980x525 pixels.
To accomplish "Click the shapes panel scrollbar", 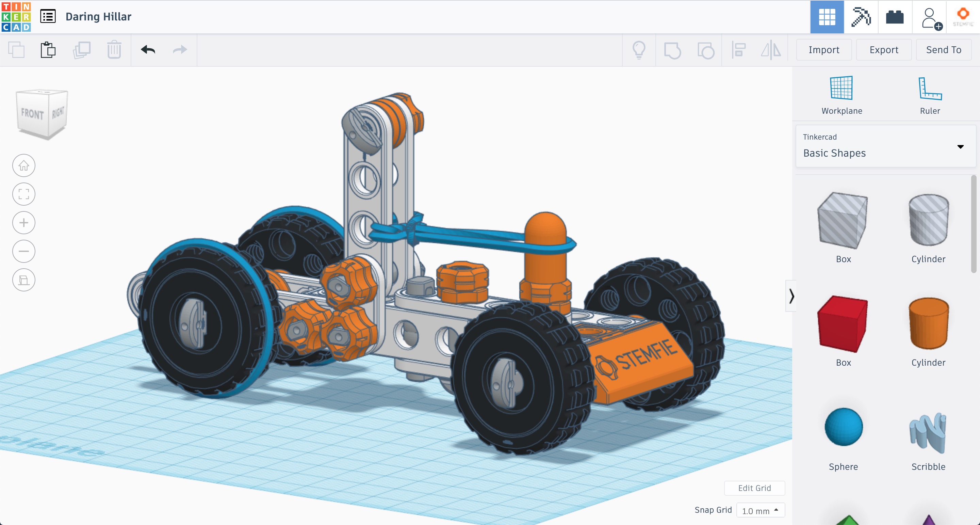I will click(974, 224).
